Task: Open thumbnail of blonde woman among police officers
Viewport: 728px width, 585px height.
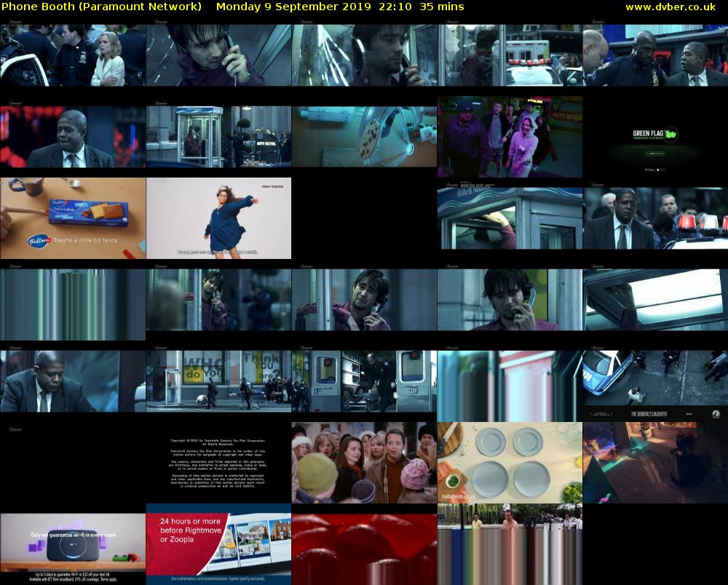Action: tap(73, 56)
